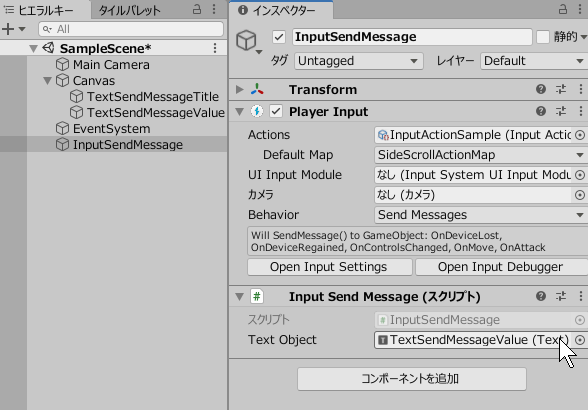Open SampleScene options kebab menu

point(215,48)
